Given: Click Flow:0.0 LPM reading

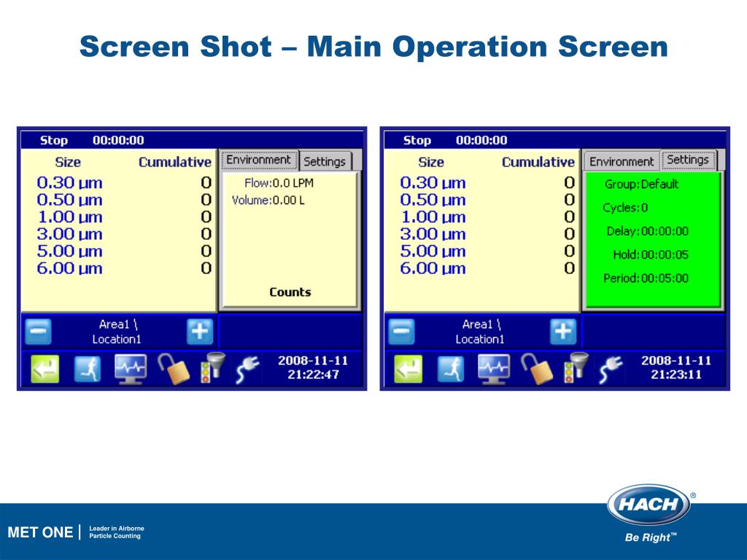Looking at the screenshot, I should pos(279,183).
